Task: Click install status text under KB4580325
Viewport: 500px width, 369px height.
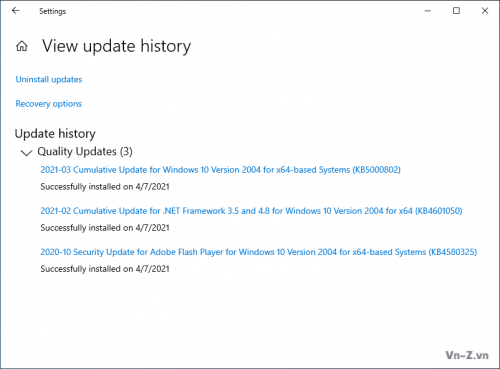Action: coord(105,269)
